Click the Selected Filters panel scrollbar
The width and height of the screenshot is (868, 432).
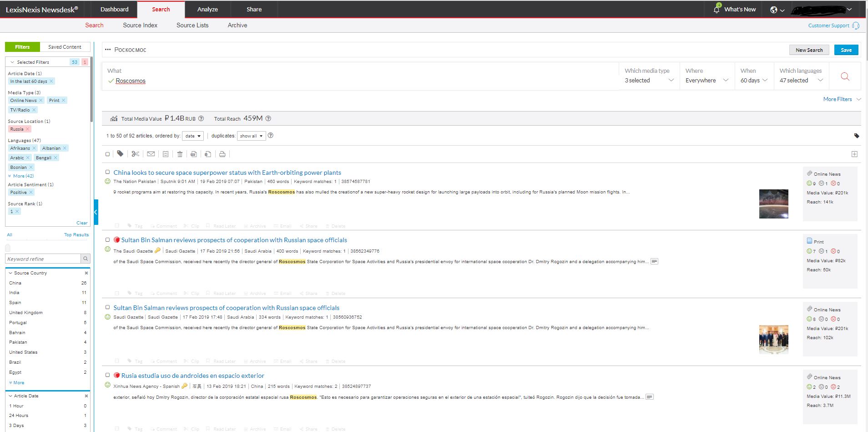click(91, 90)
